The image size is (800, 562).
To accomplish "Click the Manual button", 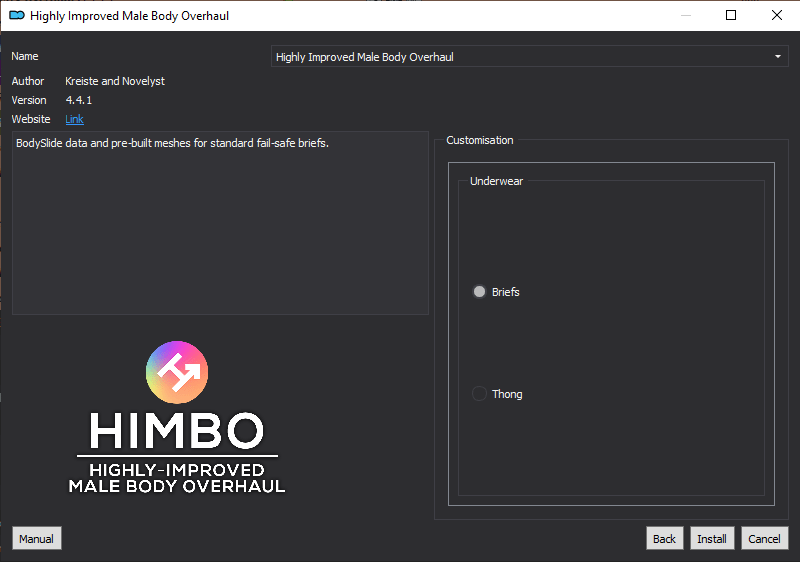I will click(x=37, y=539).
